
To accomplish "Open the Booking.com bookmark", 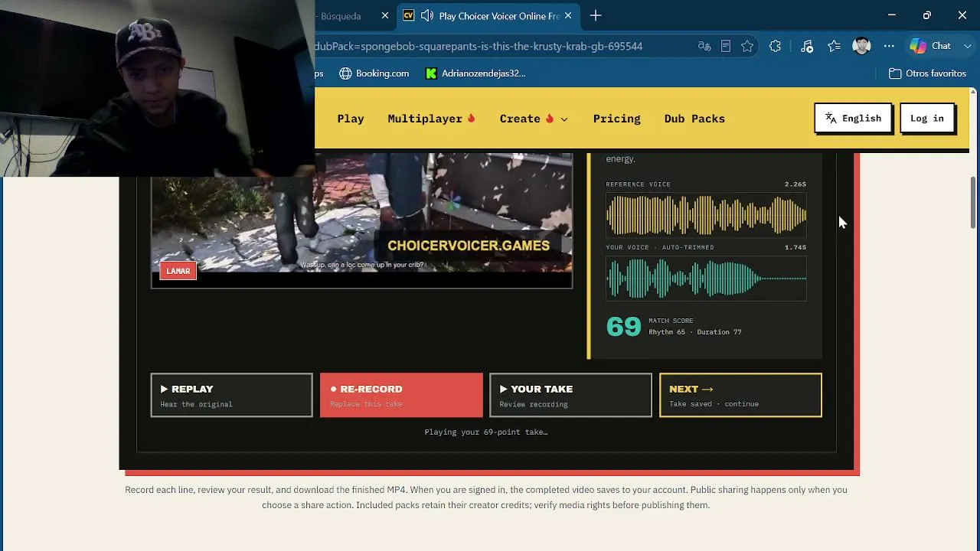I will point(374,73).
